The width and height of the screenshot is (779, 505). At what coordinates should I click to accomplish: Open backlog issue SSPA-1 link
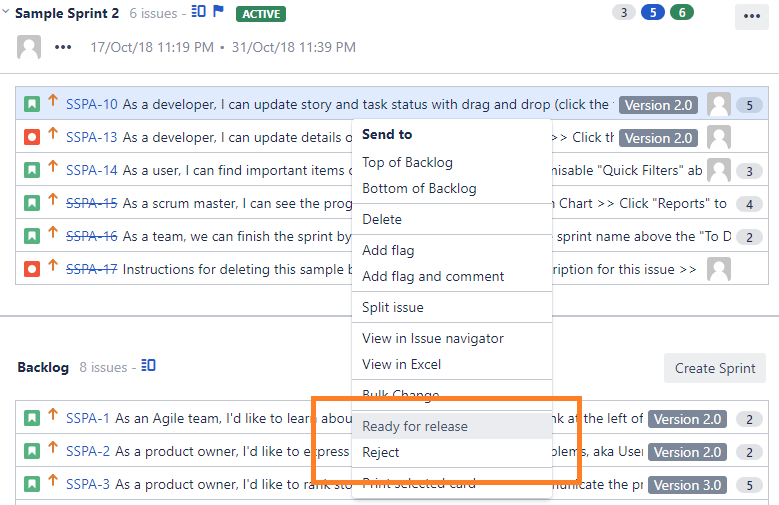(88, 419)
